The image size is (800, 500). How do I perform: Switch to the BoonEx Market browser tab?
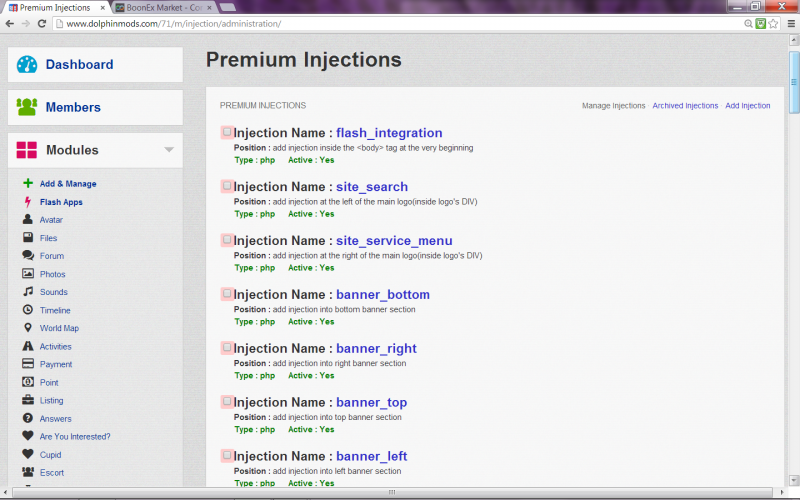[164, 8]
